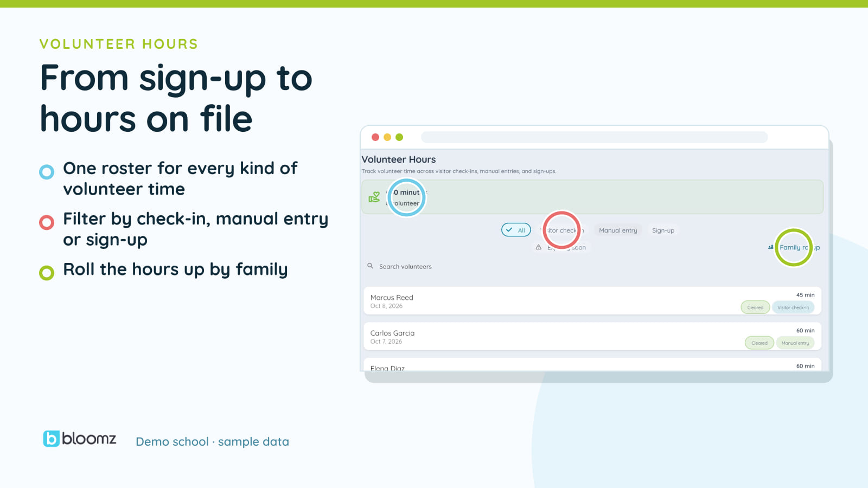
Task: Select the Manual entry filter chip
Action: pyautogui.click(x=618, y=230)
